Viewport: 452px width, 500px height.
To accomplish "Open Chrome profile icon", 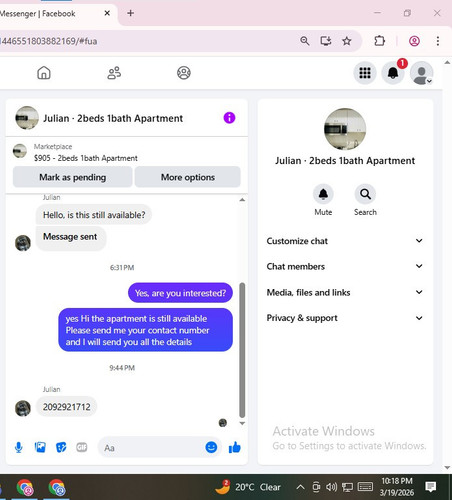I will [414, 41].
